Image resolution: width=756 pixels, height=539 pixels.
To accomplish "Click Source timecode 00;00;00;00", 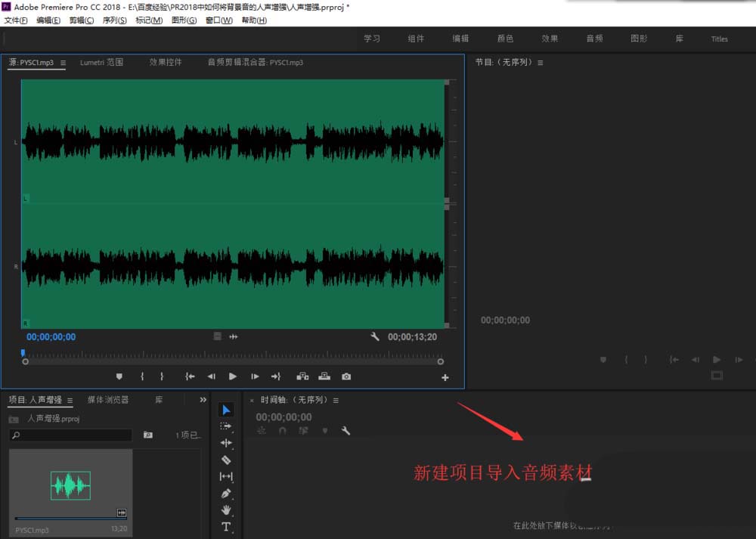I will [51, 337].
